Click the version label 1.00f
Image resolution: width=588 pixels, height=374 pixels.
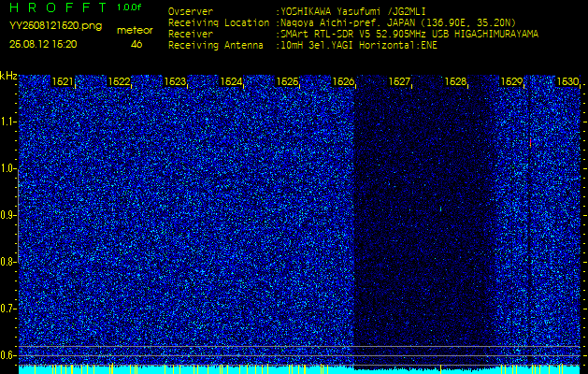pos(129,7)
